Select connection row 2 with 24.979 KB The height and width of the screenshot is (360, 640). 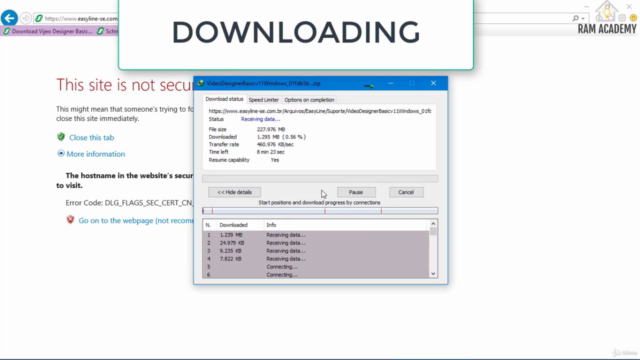[x=316, y=243]
